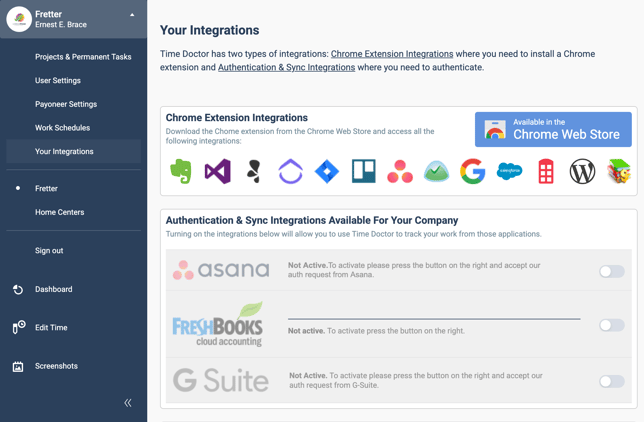Click the Salesforce cloud icon
Image resolution: width=644 pixels, height=422 pixels.
click(x=509, y=171)
